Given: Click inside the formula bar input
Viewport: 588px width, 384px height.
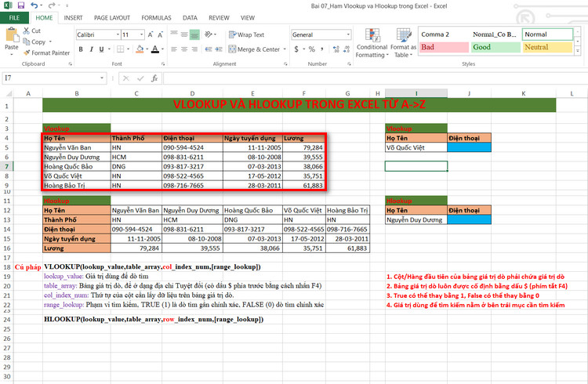Looking at the screenshot, I should [375, 78].
